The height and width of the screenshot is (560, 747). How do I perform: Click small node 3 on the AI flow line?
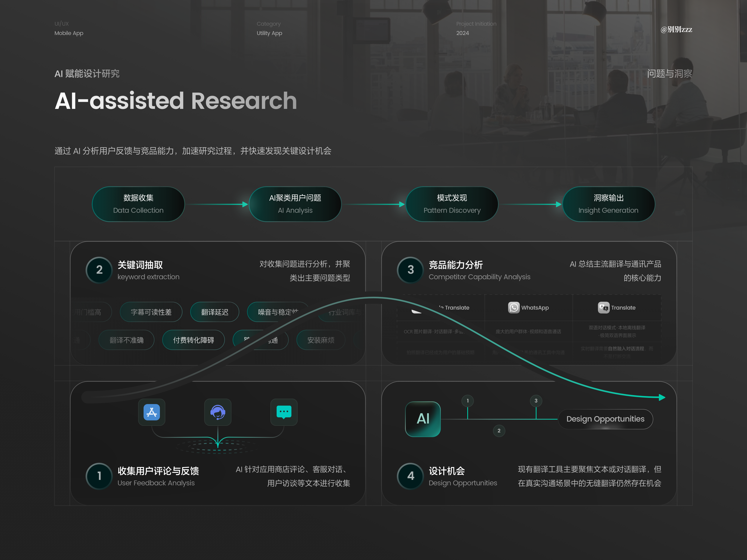tap(536, 401)
